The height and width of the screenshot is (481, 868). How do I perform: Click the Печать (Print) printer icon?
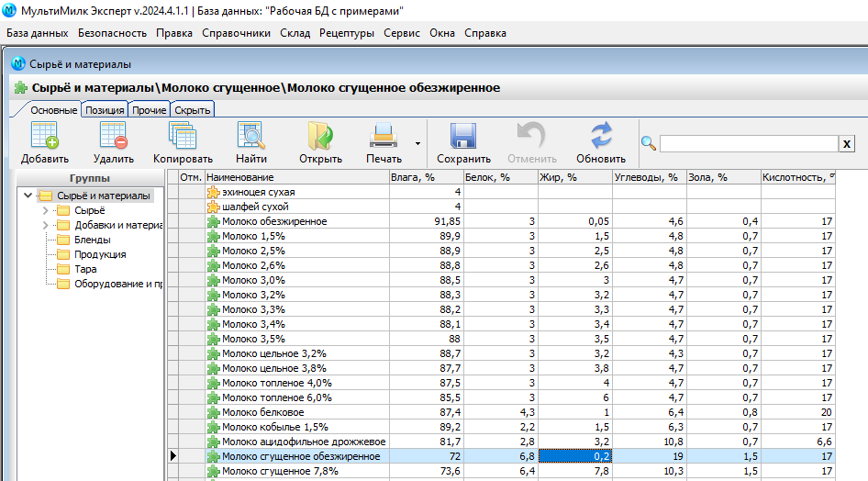pyautogui.click(x=384, y=136)
